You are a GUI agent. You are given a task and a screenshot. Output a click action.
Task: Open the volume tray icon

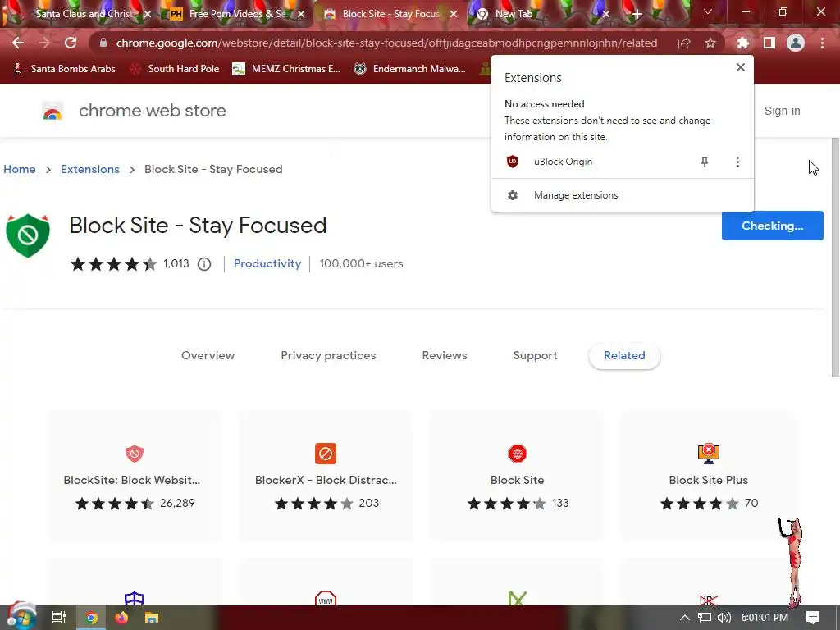724,618
